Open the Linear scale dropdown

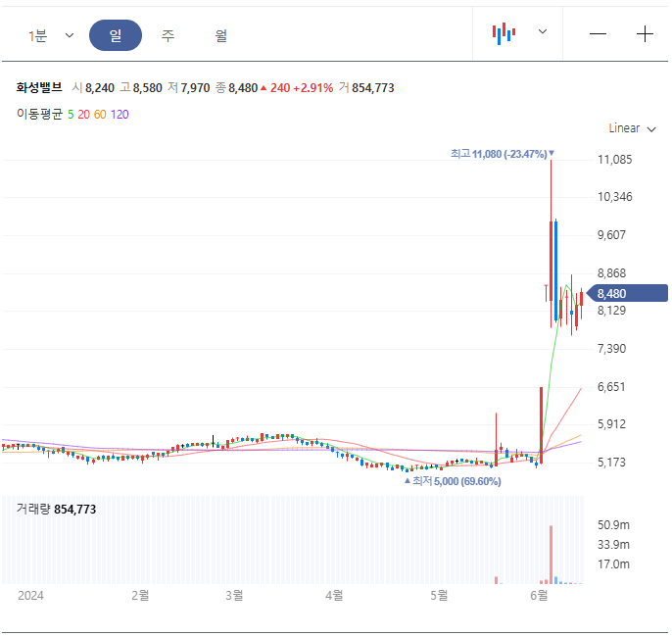click(632, 128)
